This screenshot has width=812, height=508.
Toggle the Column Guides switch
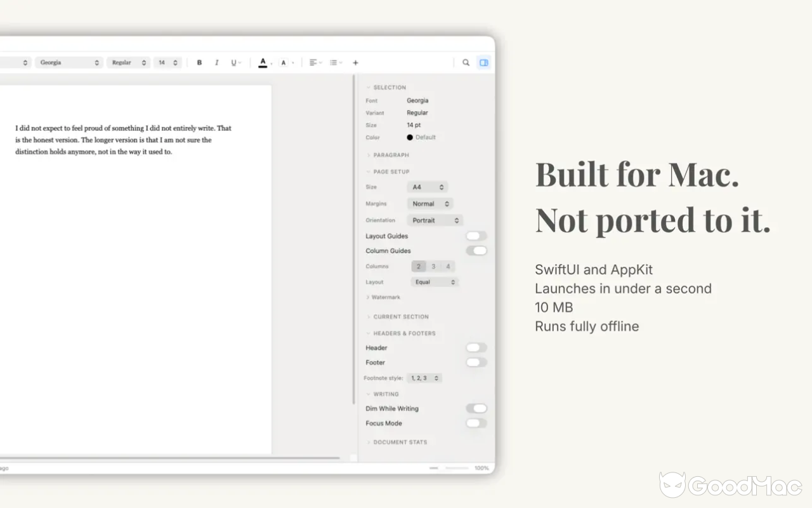click(x=476, y=251)
